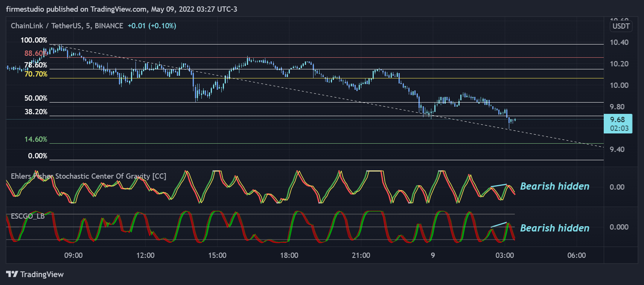Image resolution: width=644 pixels, height=285 pixels.
Task: Click the 12:00 time axis label
Action: [145, 255]
